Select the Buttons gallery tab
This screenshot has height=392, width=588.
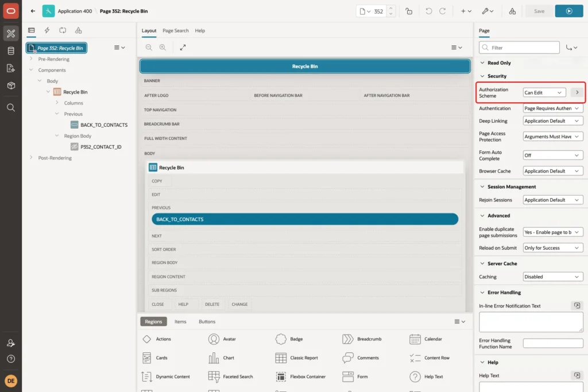tap(207, 321)
